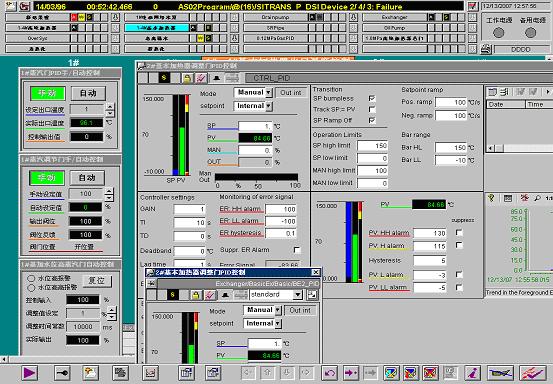Open Mode Manual dropdown in small PID popup
This screenshot has width=553, height=384.
coord(278,310)
